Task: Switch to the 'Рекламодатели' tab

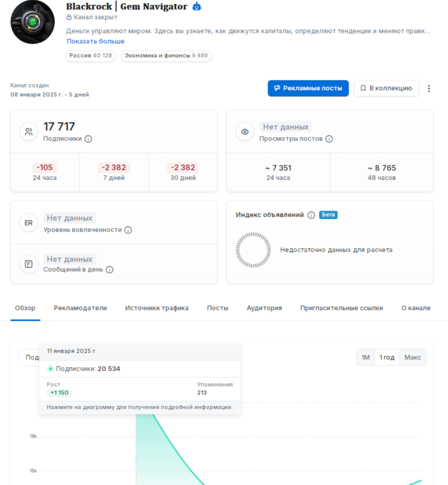Action: coord(80,308)
